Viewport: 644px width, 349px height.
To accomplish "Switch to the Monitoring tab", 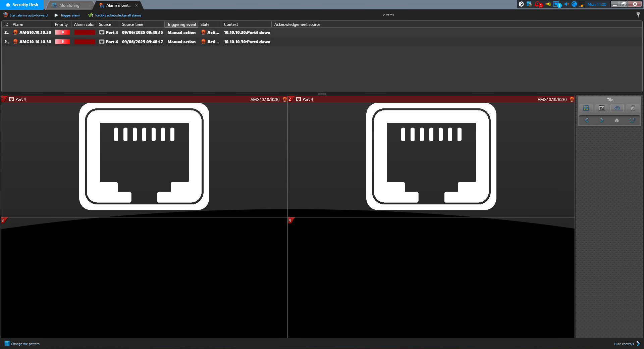I will pos(69,5).
